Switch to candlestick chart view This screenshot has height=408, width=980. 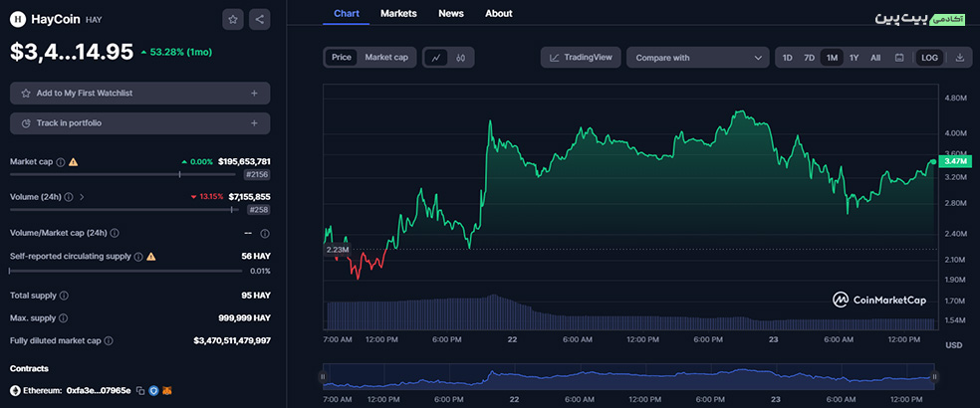[461, 58]
